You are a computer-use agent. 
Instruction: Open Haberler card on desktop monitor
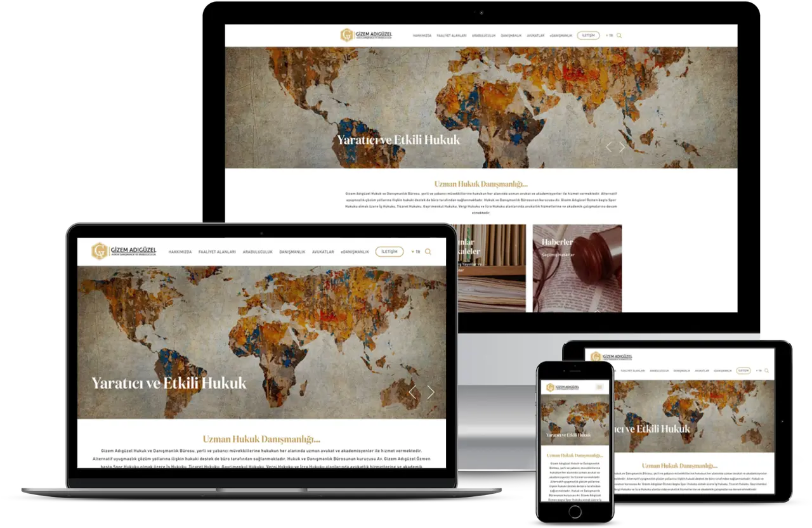[577, 268]
